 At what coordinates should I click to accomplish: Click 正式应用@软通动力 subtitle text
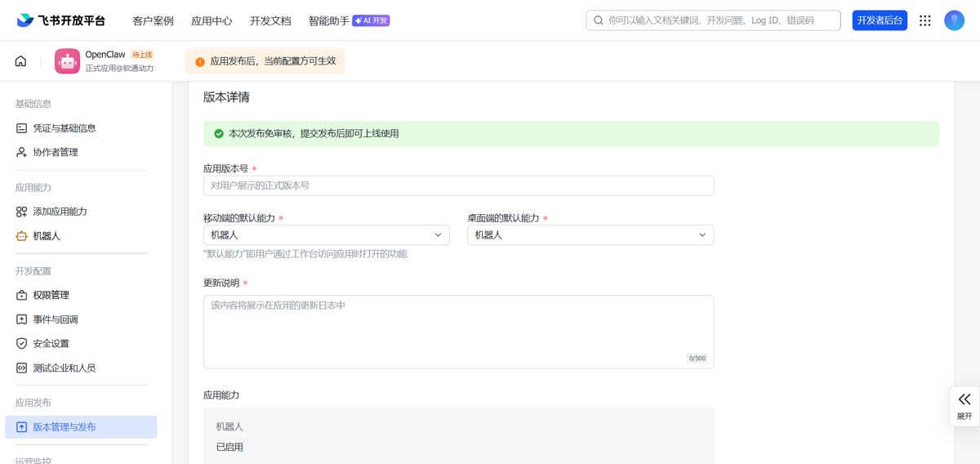119,69
